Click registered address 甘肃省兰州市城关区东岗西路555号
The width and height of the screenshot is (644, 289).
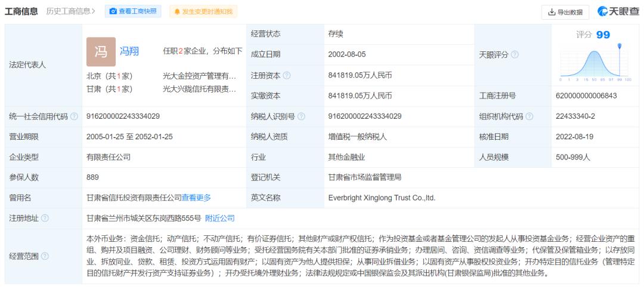144,219
